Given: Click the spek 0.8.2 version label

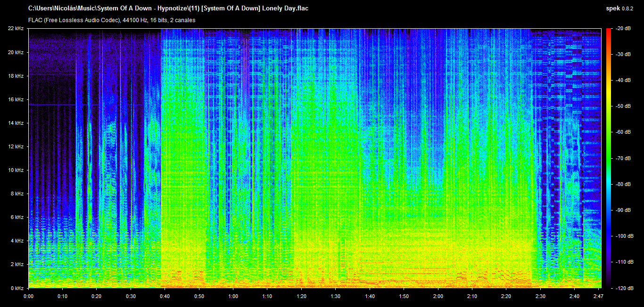Looking at the screenshot, I should pyautogui.click(x=619, y=8).
